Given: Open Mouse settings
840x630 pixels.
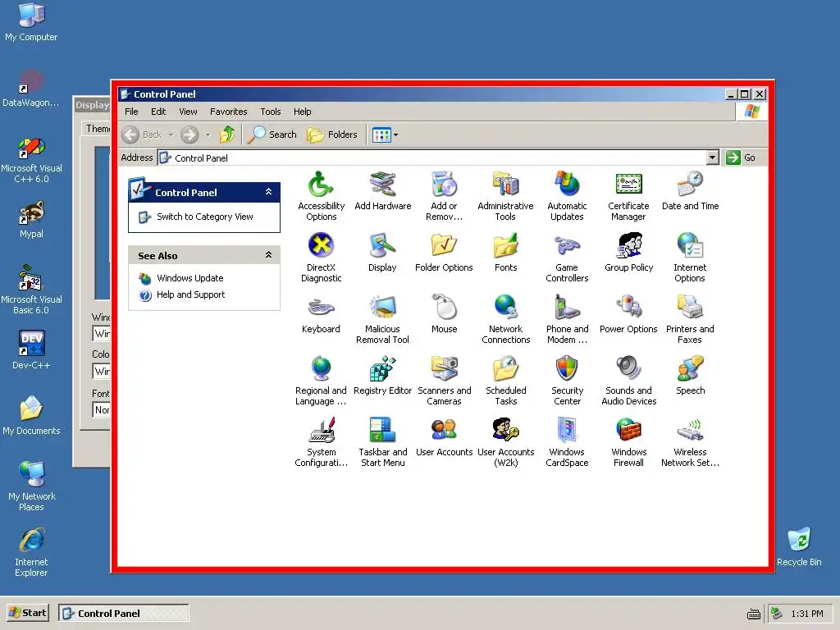Looking at the screenshot, I should [444, 314].
